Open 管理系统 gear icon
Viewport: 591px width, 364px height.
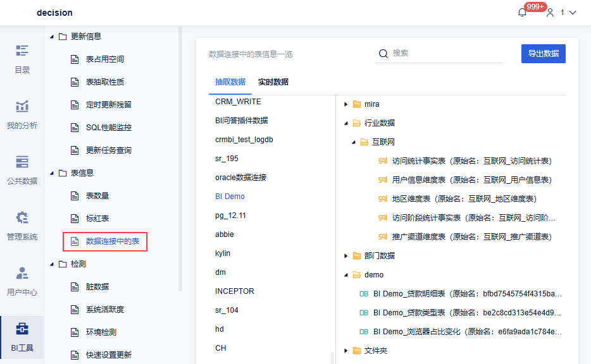(x=22, y=219)
